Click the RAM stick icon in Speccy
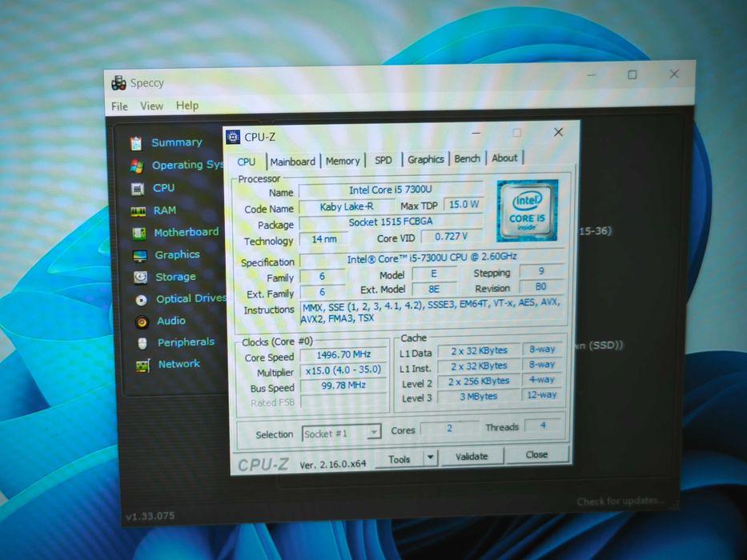This screenshot has height=560, width=747. tap(139, 211)
